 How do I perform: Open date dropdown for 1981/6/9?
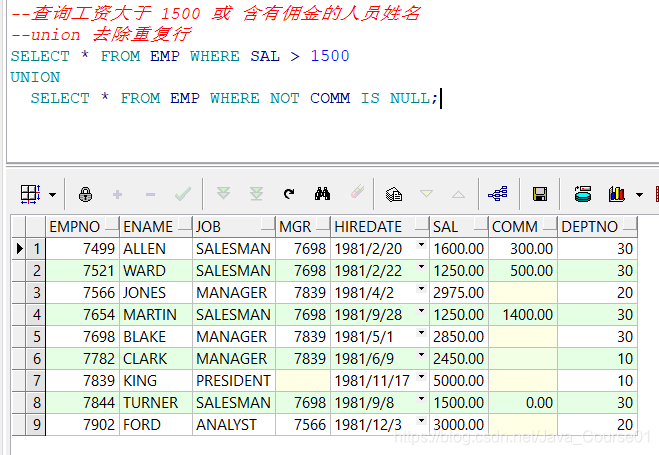point(421,354)
